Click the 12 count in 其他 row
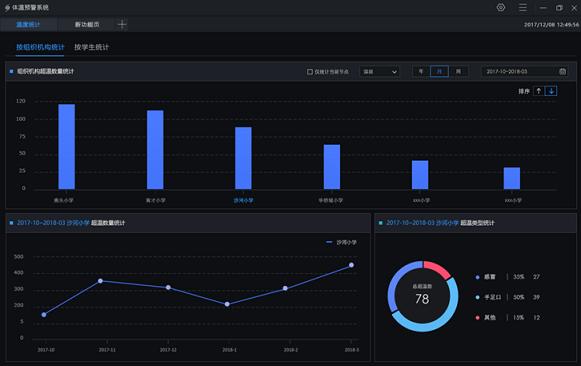Viewport: 581px width, 366px height. click(x=536, y=317)
